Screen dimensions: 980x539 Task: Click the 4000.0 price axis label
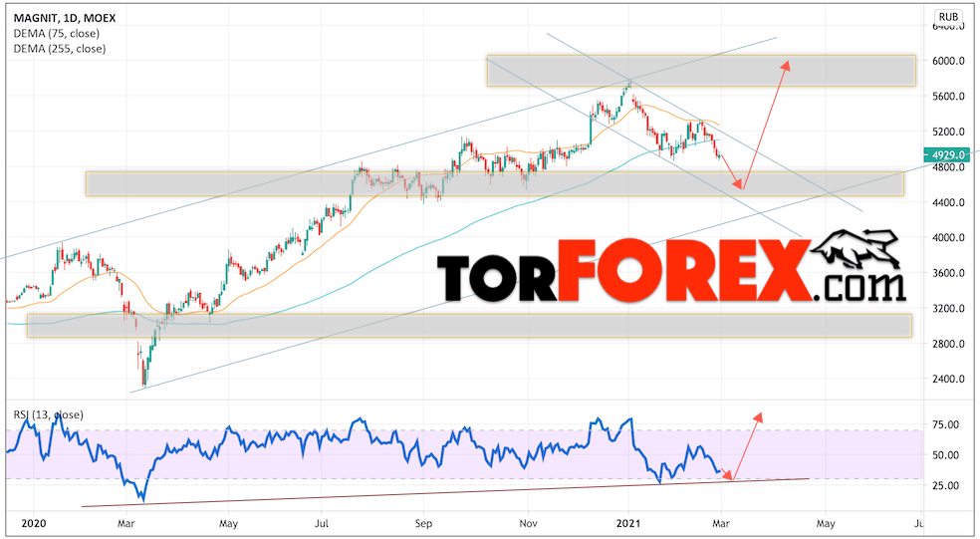[x=948, y=237]
